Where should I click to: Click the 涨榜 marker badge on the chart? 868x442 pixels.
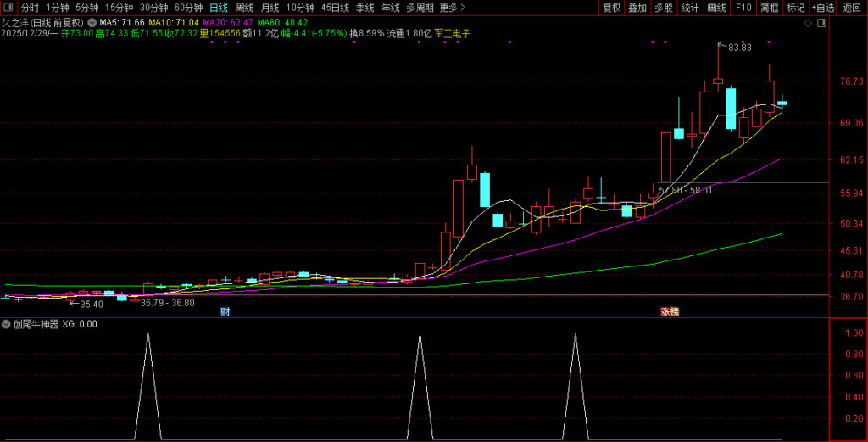coord(670,311)
